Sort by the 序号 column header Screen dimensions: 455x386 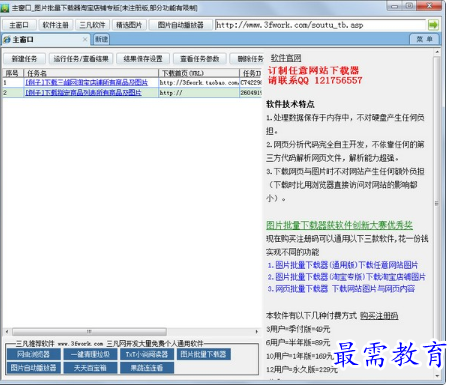coord(13,73)
